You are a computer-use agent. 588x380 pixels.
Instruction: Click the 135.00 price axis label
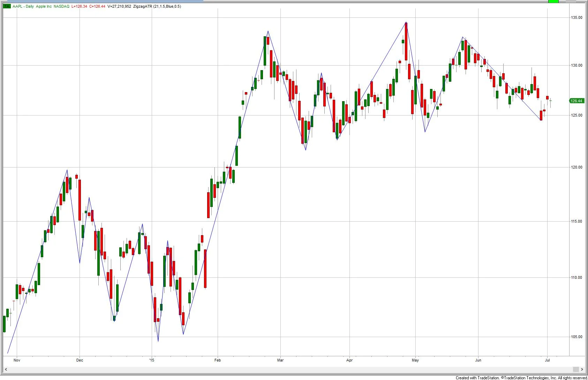576,17
